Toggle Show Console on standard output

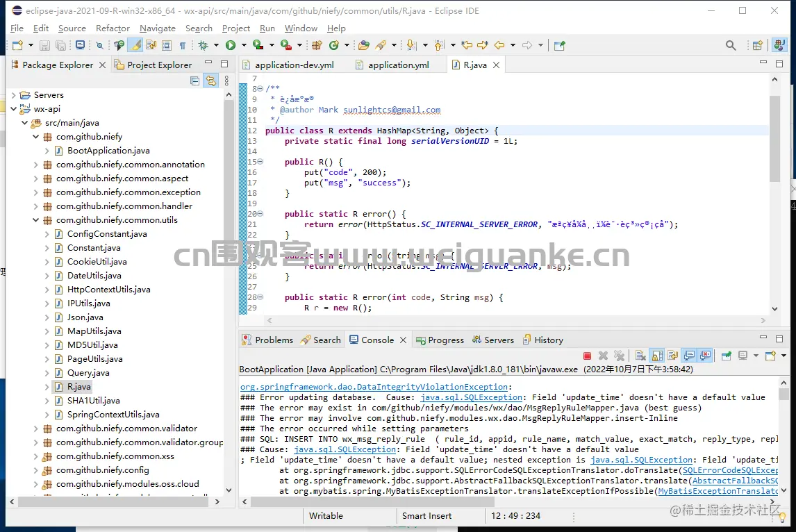tap(690, 356)
